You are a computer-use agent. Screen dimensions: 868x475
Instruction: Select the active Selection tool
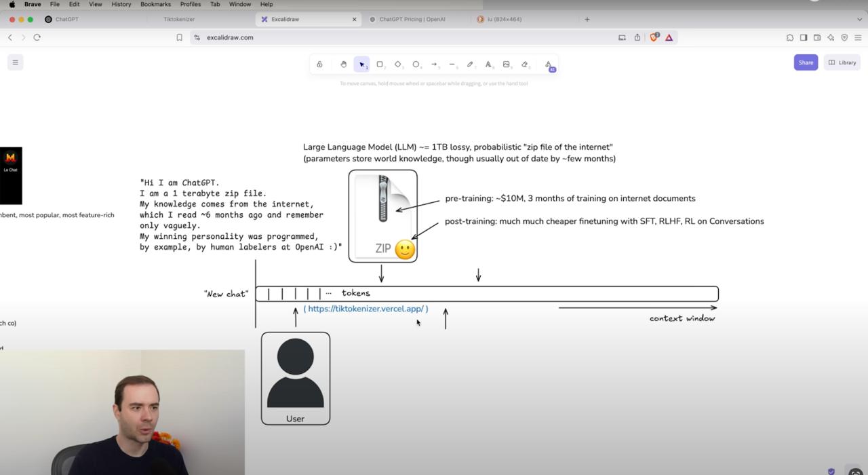tap(361, 64)
